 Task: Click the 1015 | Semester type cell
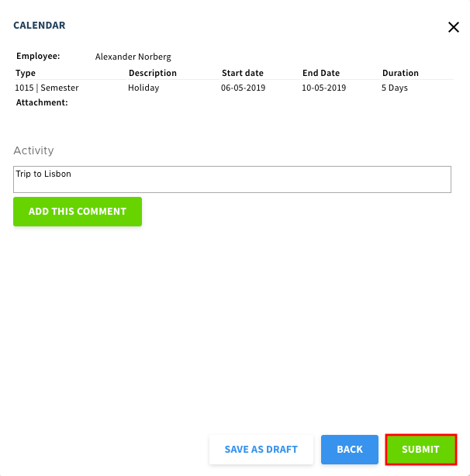pos(47,88)
